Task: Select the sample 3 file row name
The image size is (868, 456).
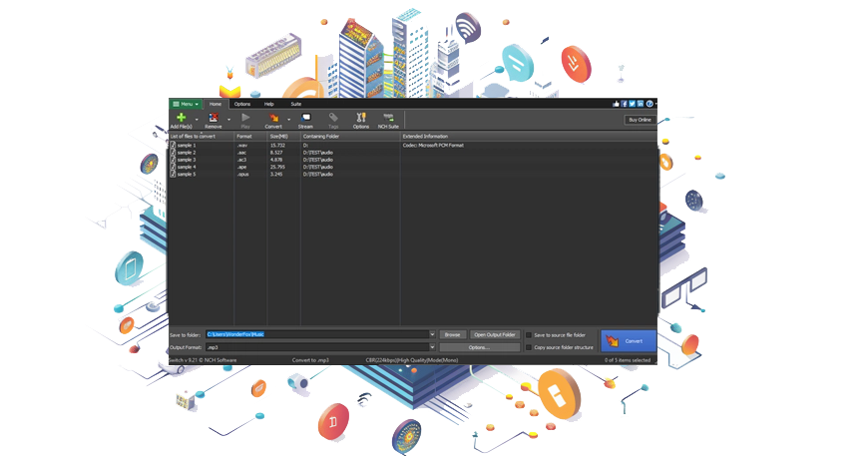Action: tap(187, 160)
